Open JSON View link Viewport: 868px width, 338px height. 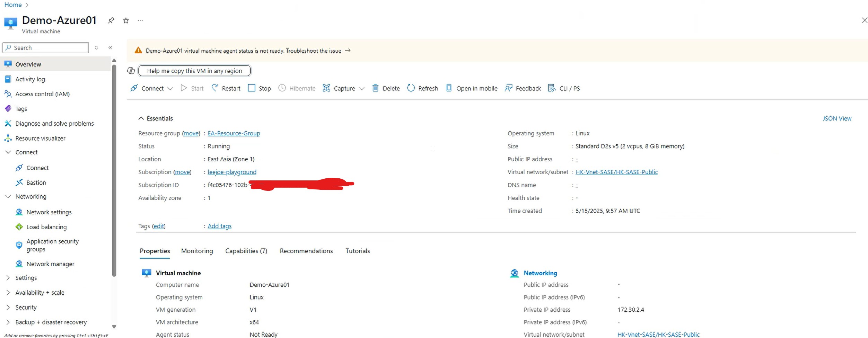click(837, 118)
